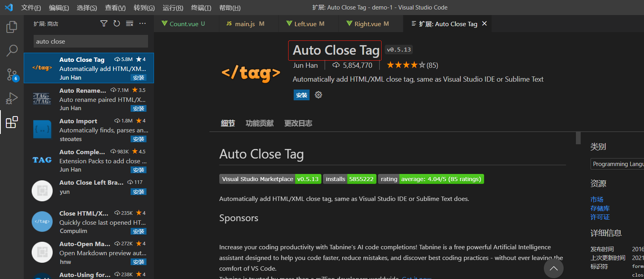Close the Auto Close Tag extension tab

click(x=484, y=24)
